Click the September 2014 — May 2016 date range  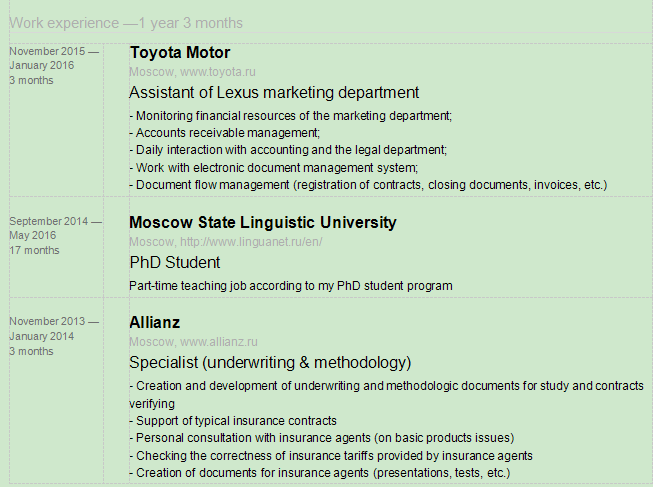(54, 228)
